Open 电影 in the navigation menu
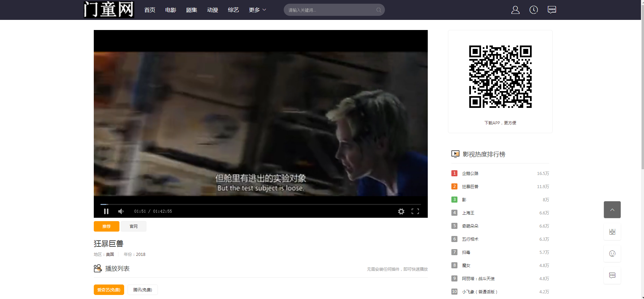This screenshot has height=299, width=644. pyautogui.click(x=171, y=10)
